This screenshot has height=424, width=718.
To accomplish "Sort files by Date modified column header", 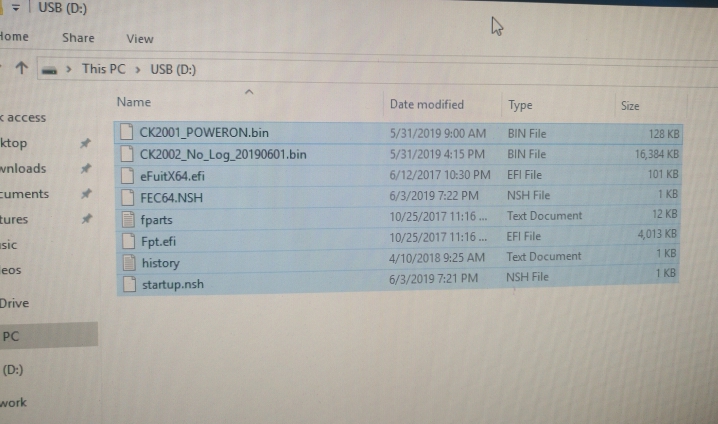I will (427, 104).
